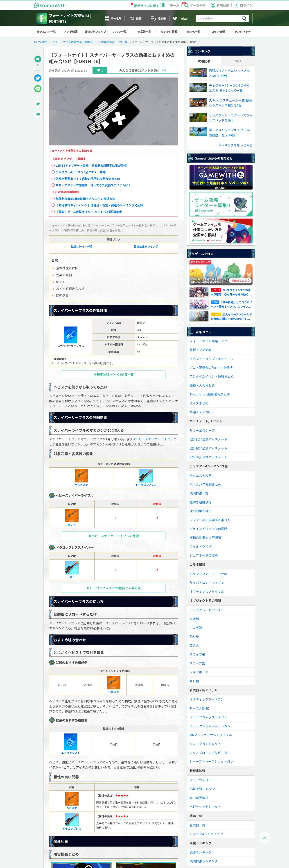The width and height of the screenshot is (289, 868).
Task: Click ヘビースナイパーライフルの性能 button
Action: 113,536
